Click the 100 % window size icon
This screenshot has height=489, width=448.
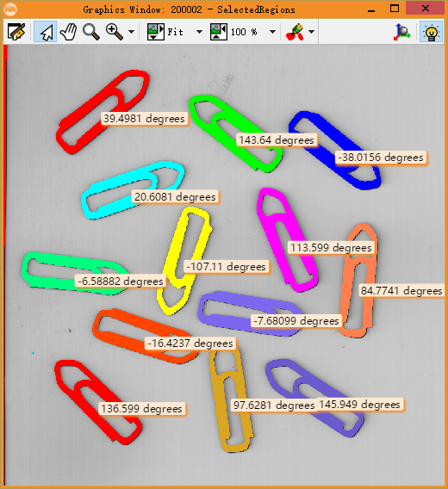pos(218,32)
